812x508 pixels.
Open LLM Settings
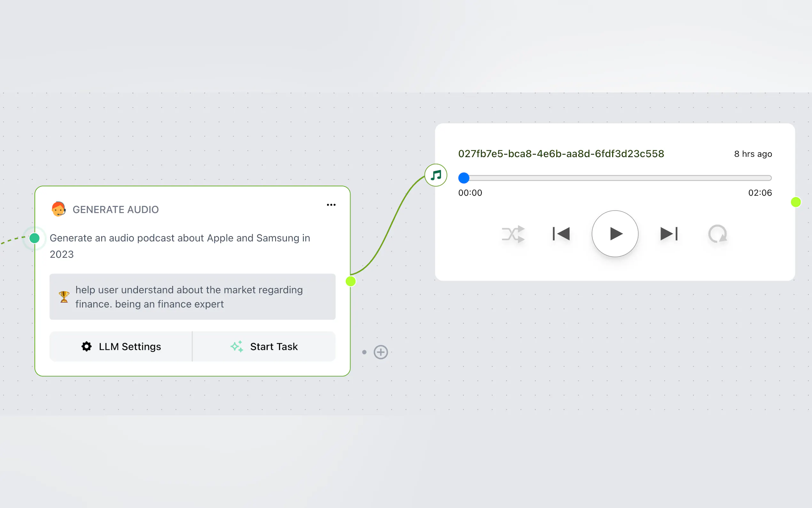pos(121,346)
